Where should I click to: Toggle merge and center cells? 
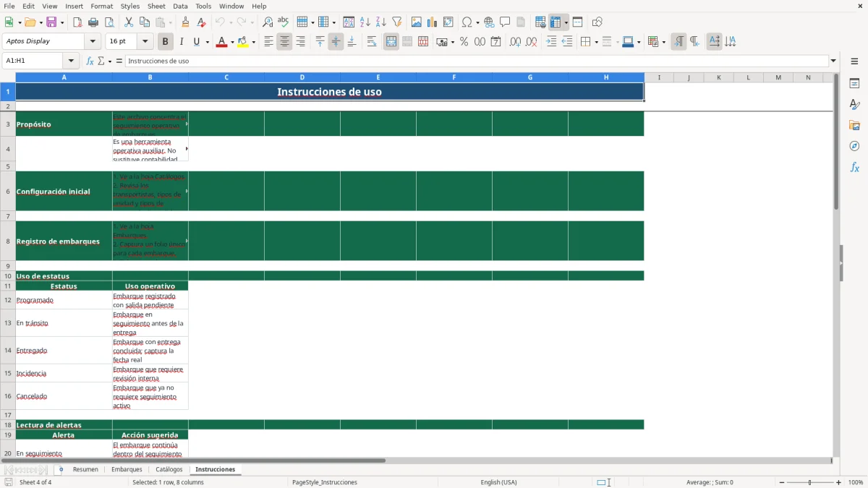coord(391,42)
